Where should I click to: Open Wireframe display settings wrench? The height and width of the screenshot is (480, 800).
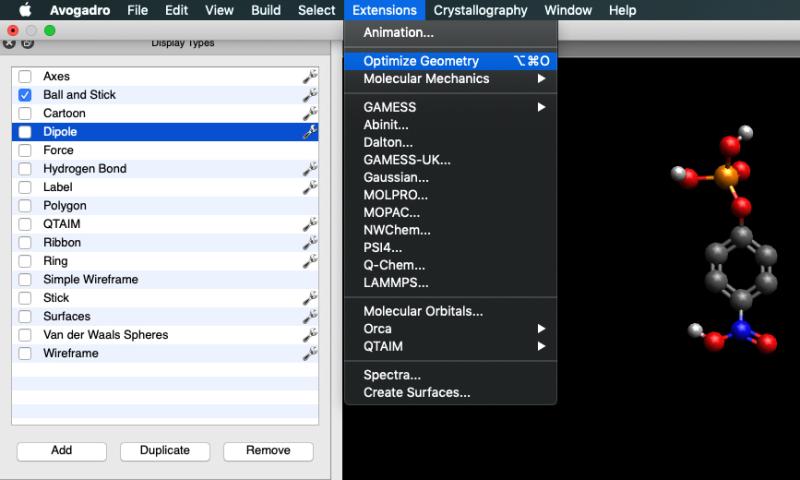click(310, 353)
